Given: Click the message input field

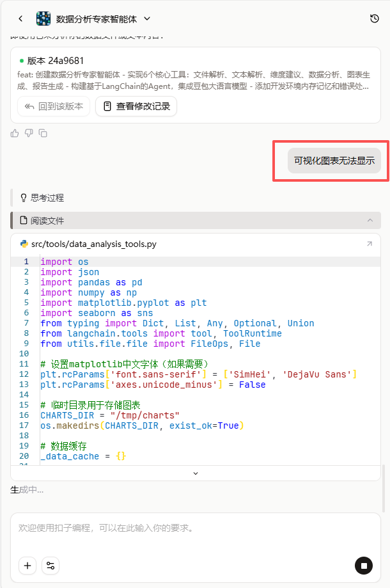Looking at the screenshot, I should coord(196,528).
